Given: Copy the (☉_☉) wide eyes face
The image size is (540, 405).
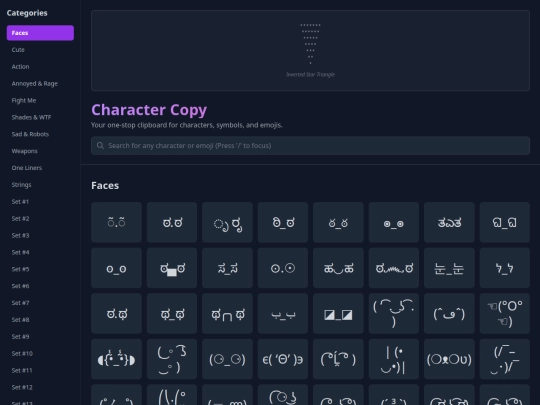Looking at the screenshot, I should click(227, 359).
